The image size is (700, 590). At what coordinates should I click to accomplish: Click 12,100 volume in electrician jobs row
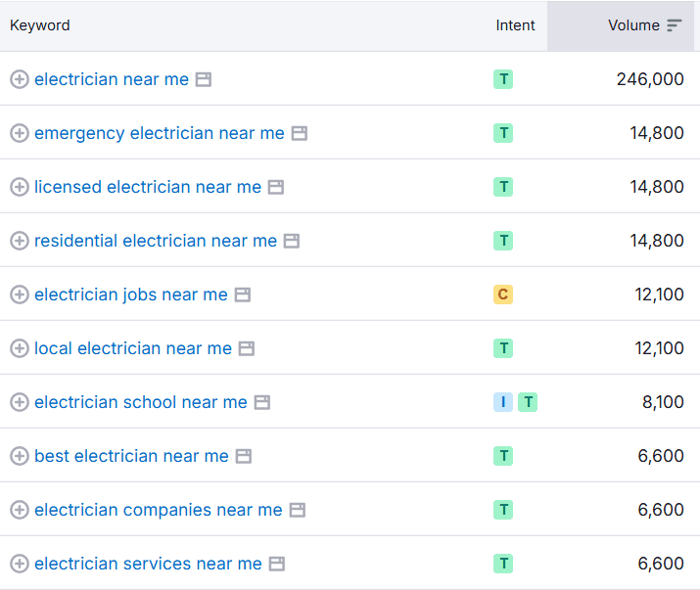(660, 295)
